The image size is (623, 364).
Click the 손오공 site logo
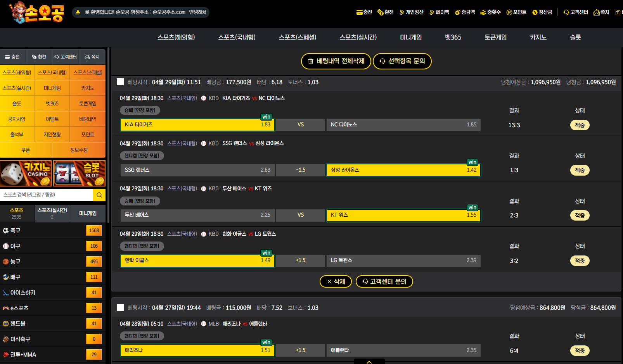(x=36, y=12)
